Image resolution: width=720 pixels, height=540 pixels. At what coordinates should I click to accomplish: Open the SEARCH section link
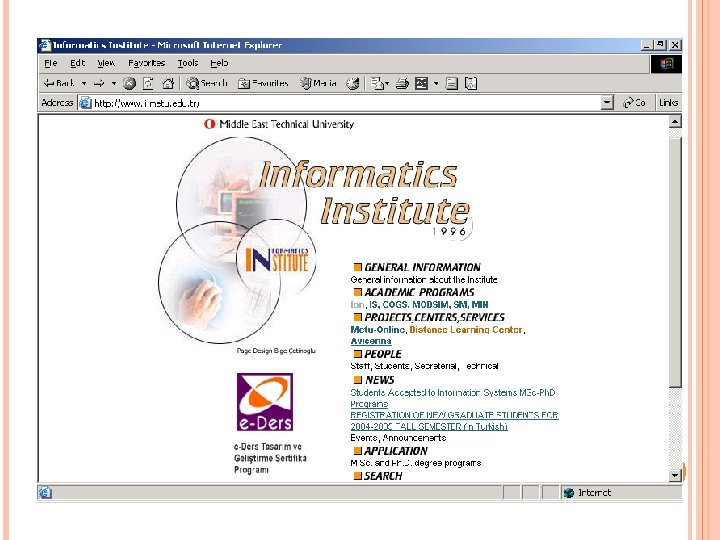point(382,476)
